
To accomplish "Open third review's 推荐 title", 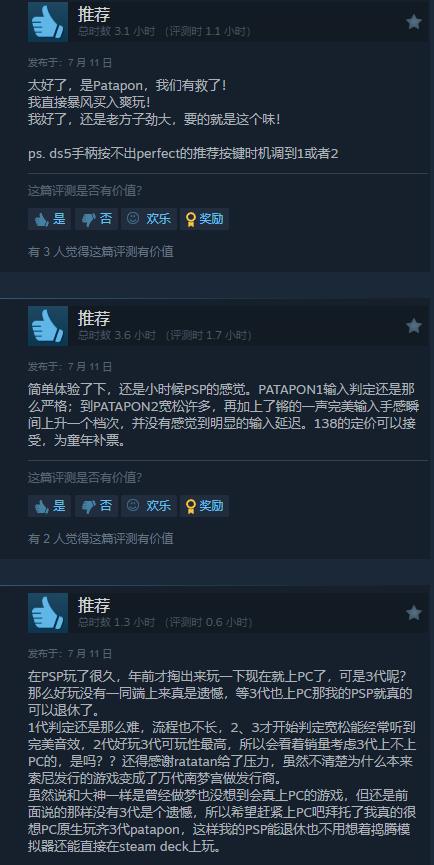I will pyautogui.click(x=94, y=605).
